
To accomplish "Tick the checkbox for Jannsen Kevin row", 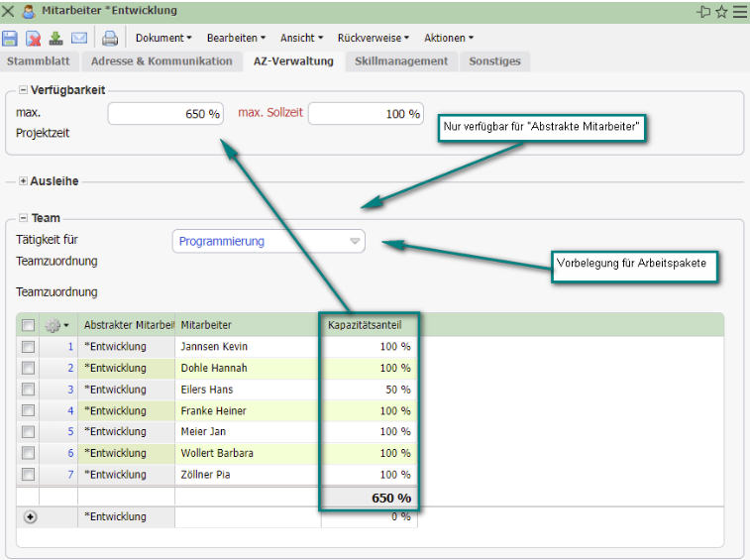I will click(29, 347).
